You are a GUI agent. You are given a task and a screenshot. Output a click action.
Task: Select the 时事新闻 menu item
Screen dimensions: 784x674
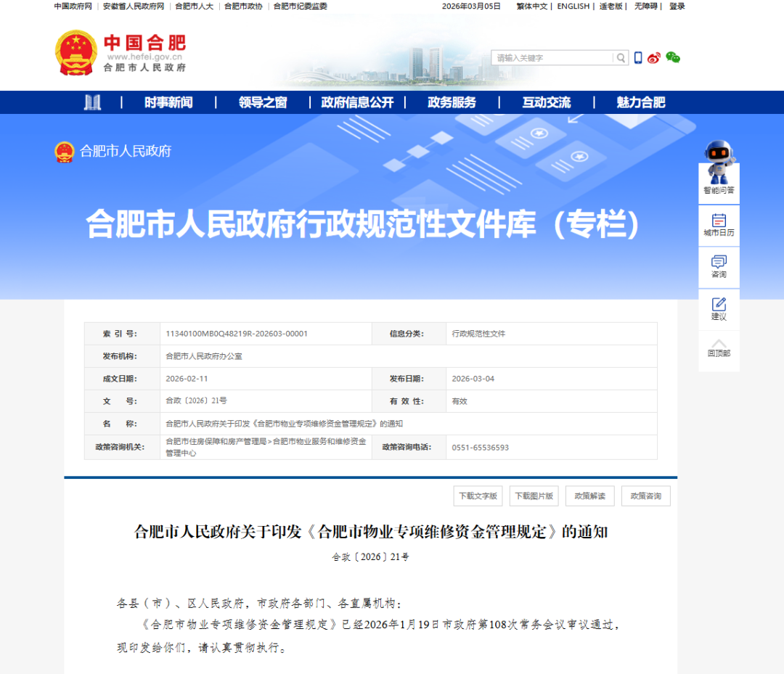168,102
